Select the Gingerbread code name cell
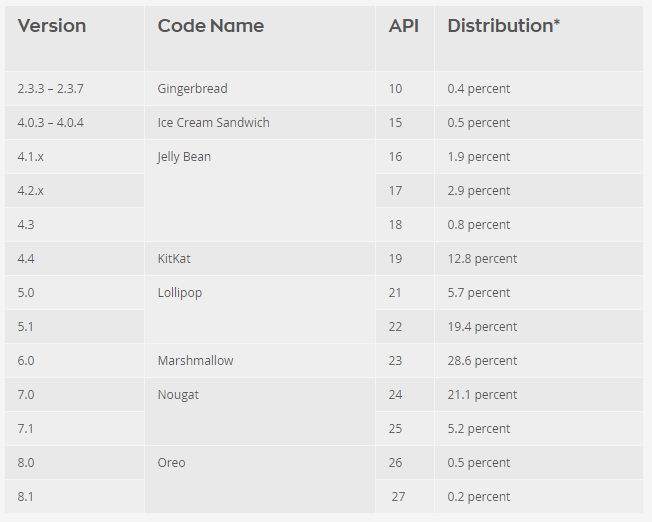This screenshot has width=652, height=522. (x=260, y=89)
